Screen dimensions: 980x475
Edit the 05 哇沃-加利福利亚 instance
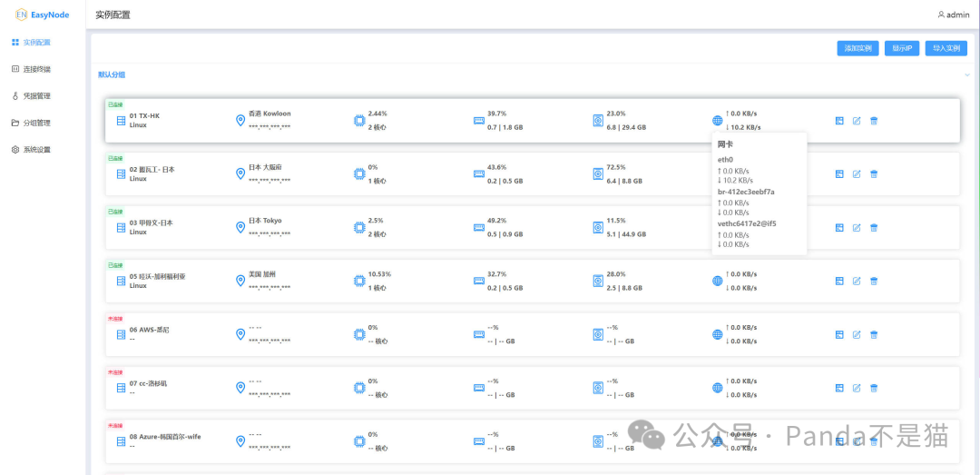(857, 281)
